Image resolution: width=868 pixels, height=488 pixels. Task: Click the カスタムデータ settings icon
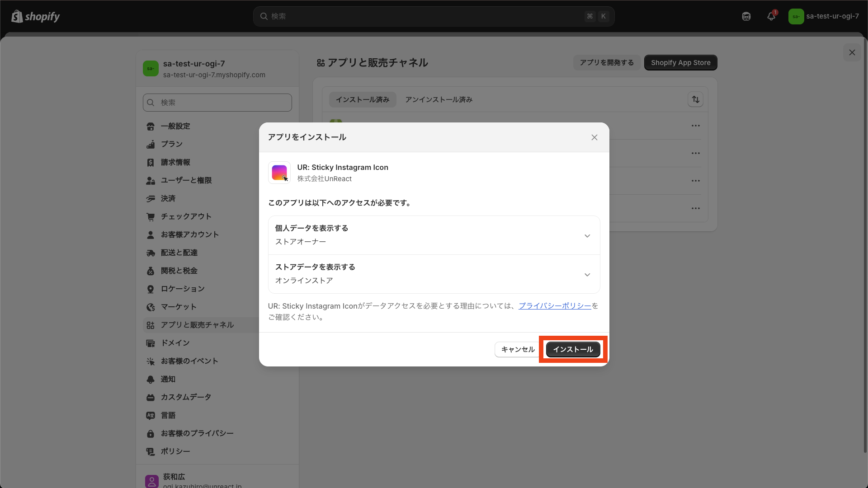[x=151, y=397]
